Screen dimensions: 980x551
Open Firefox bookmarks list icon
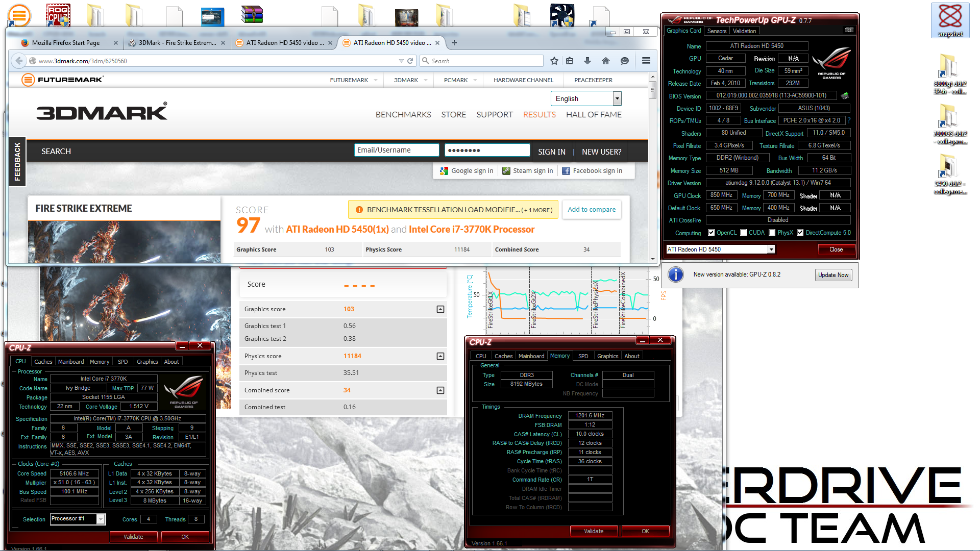(x=570, y=61)
